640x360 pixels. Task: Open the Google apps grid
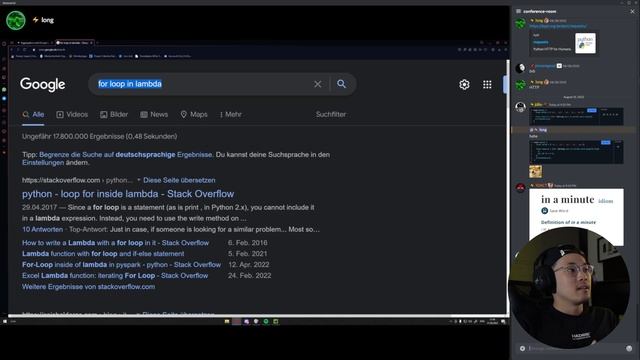coord(487,84)
